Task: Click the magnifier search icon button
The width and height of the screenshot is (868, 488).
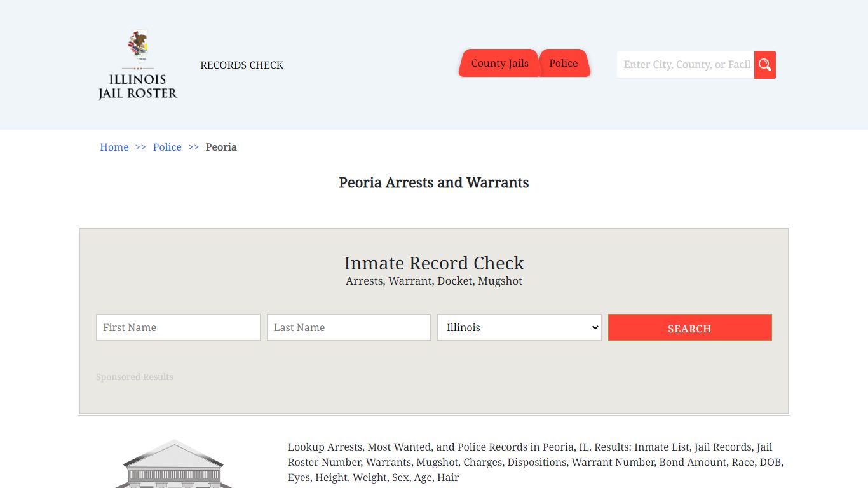Action: click(x=765, y=65)
